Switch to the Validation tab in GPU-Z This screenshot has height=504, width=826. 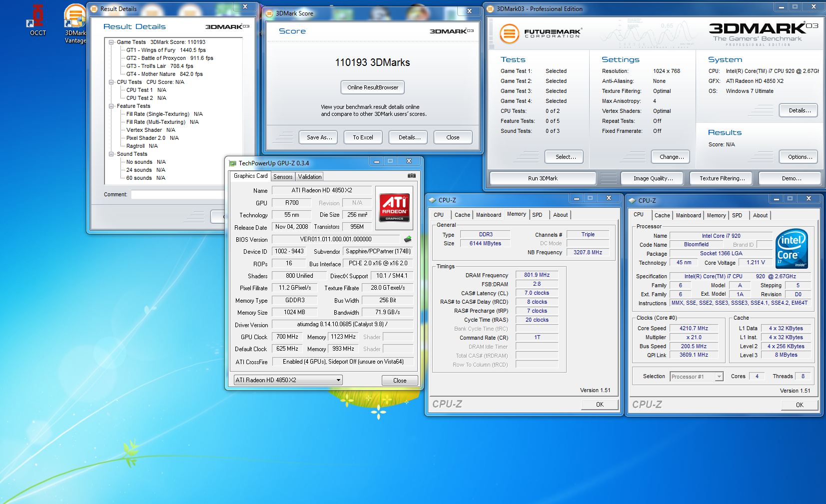click(310, 177)
